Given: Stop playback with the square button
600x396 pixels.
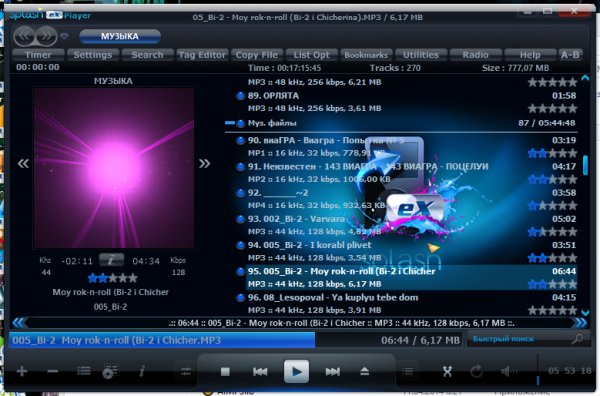Looking at the screenshot, I should point(225,372).
